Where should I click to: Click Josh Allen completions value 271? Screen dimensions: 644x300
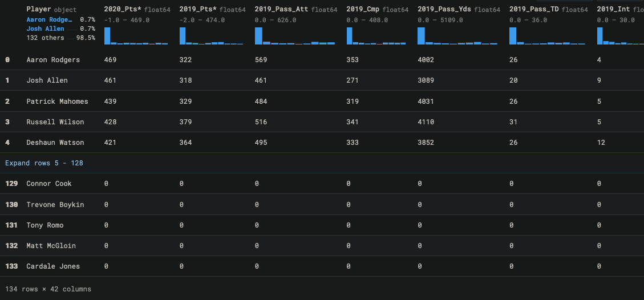[353, 80]
